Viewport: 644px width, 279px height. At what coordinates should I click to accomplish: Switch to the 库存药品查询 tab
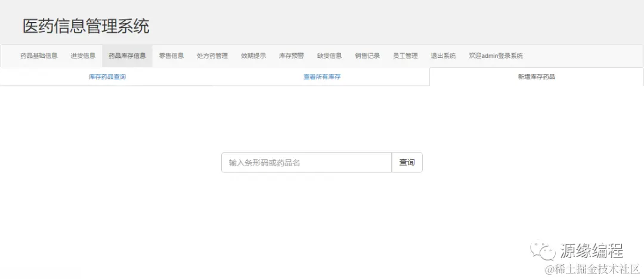coord(107,77)
